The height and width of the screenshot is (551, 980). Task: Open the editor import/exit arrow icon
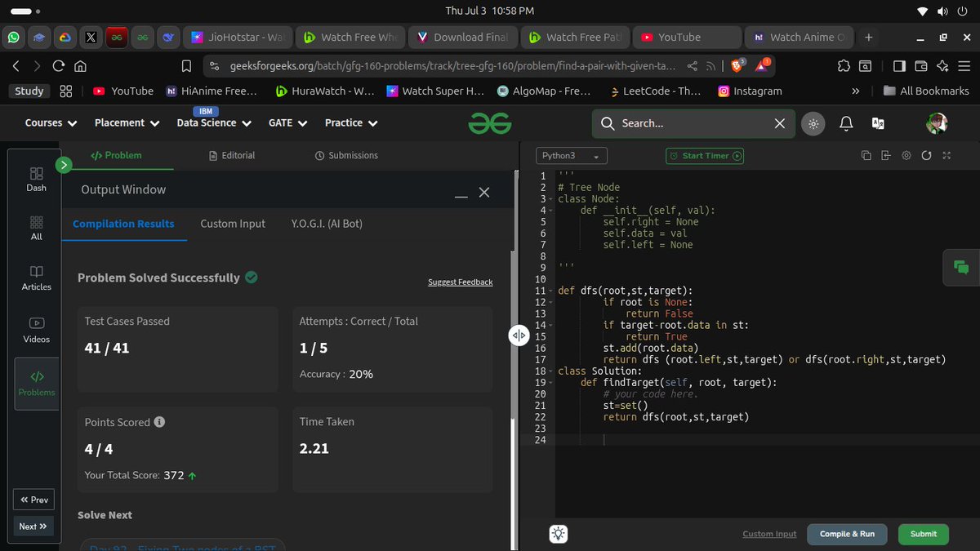coord(886,155)
